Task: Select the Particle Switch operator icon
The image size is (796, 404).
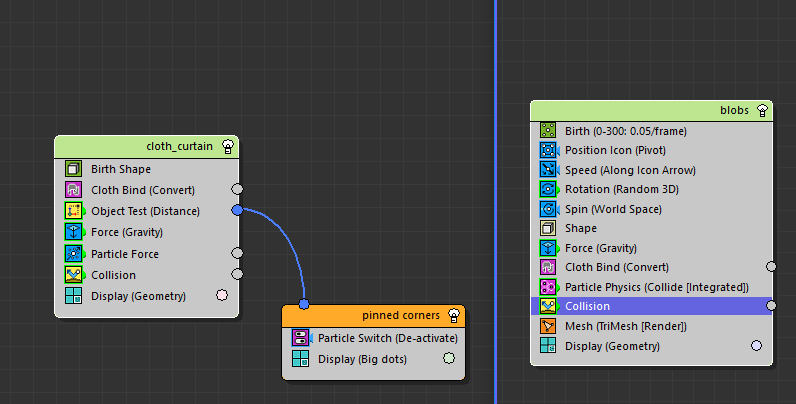Action: 300,338
